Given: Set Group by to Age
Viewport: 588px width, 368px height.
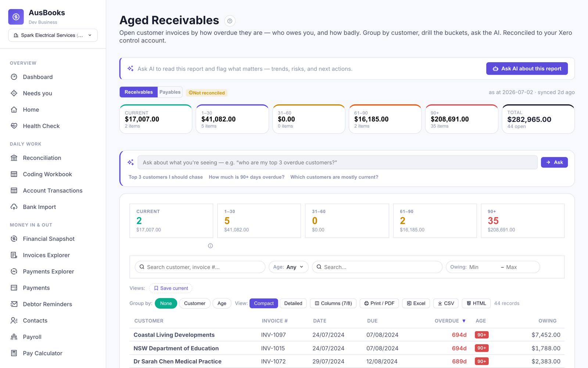Looking at the screenshot, I should (x=222, y=303).
